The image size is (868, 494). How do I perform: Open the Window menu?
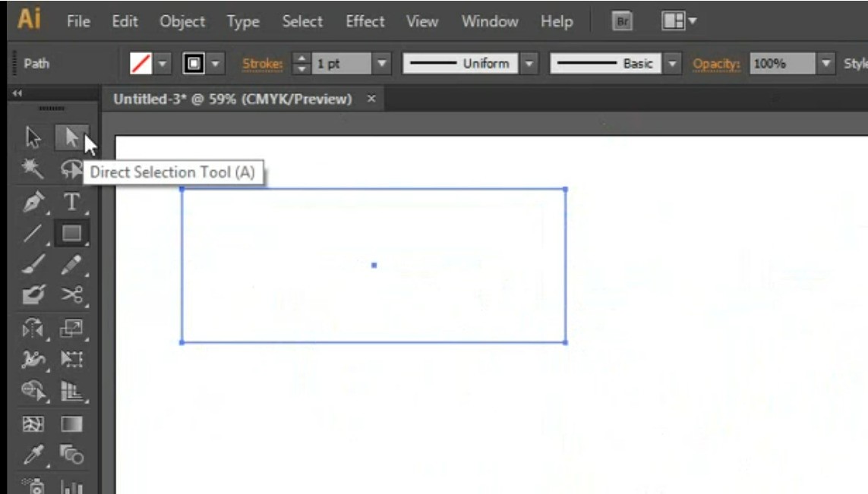(490, 21)
